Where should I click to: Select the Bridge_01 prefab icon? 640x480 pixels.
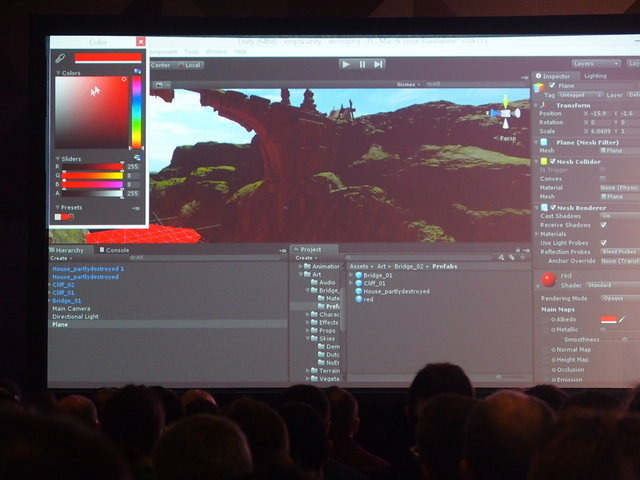(359, 276)
